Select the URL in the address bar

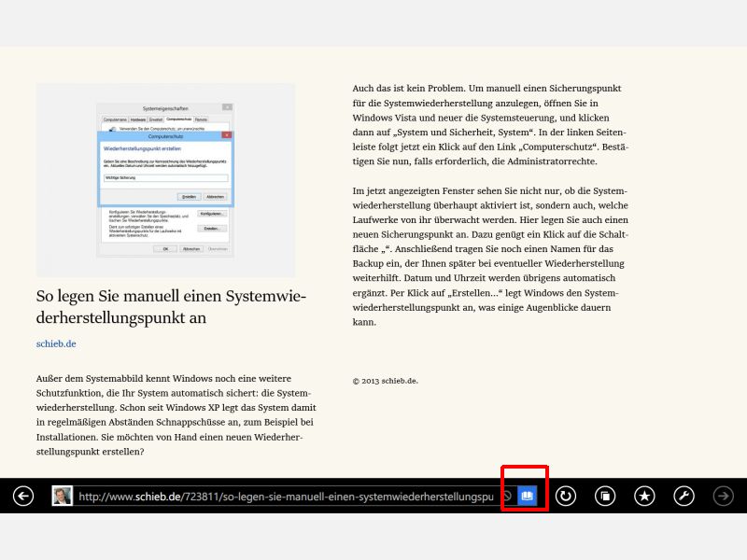coord(286,497)
